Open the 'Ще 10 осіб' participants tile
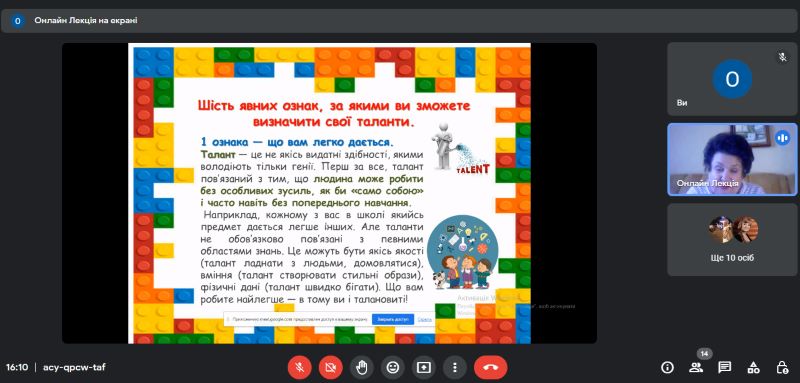This screenshot has width=800, height=383. click(x=732, y=240)
